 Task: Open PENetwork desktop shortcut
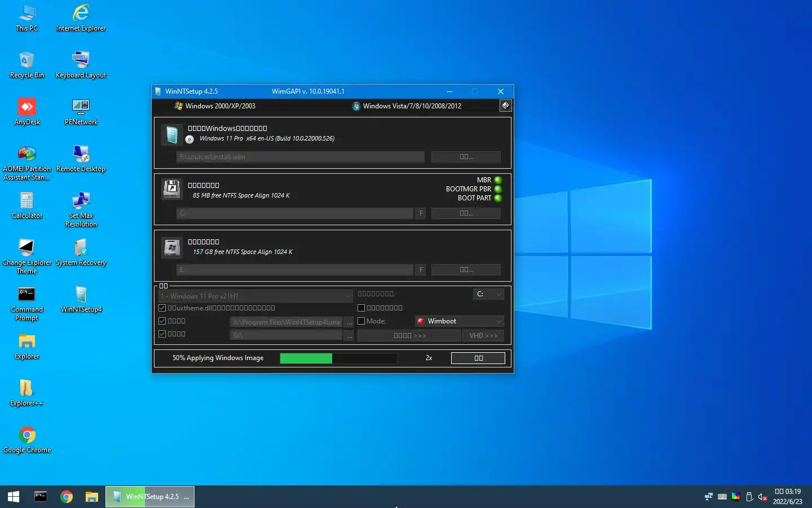click(x=81, y=112)
